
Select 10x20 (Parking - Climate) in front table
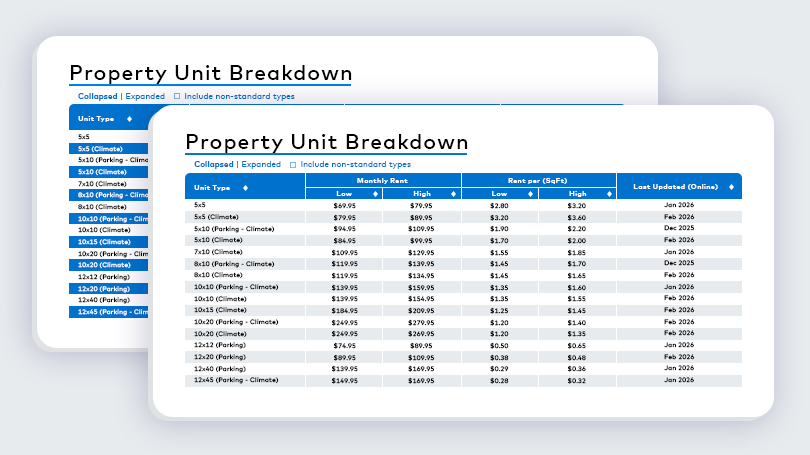(463, 322)
